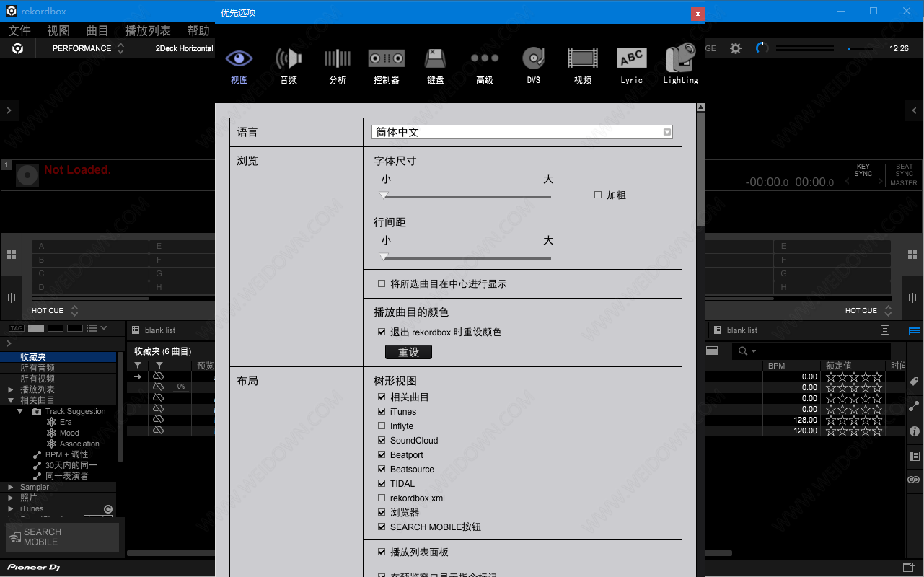Collapse the 相关曲目 tree node
The height and width of the screenshot is (577, 924).
[11, 400]
